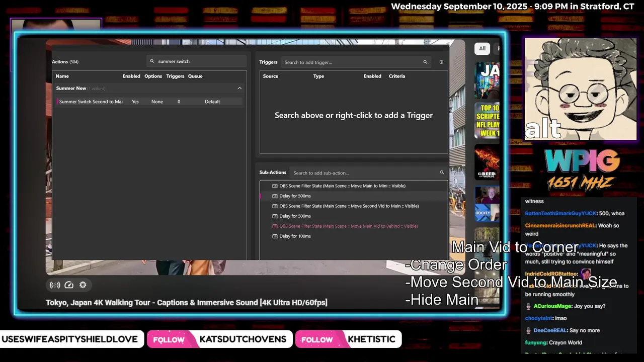The height and width of the screenshot is (362, 644).
Task: Select the pink Move Main Vid to Behind sub-action
Action: click(354, 226)
